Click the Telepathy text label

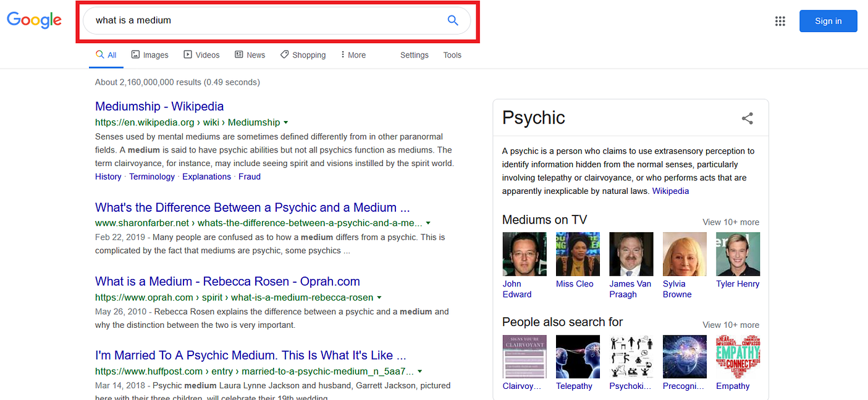(574, 386)
